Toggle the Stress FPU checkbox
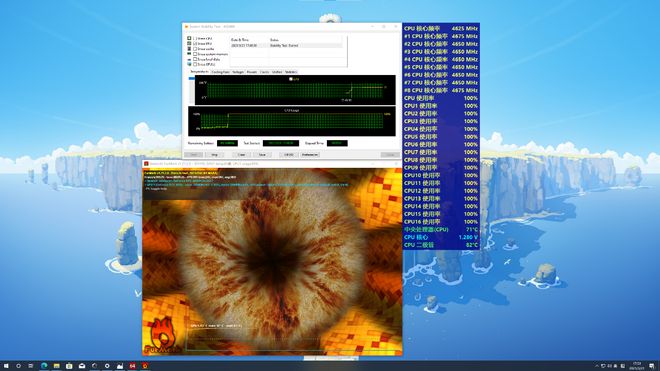Image resolution: width=660 pixels, height=371 pixels. [x=195, y=43]
